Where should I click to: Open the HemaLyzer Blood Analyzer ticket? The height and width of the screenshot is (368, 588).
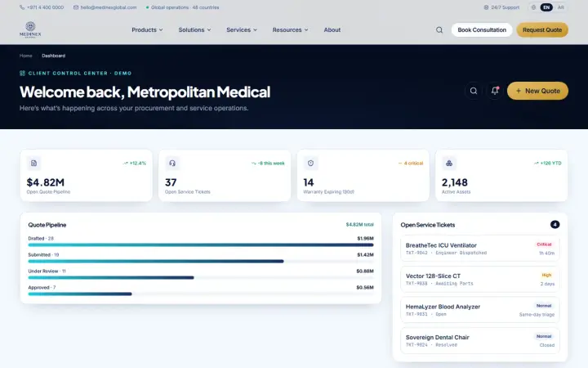point(480,310)
